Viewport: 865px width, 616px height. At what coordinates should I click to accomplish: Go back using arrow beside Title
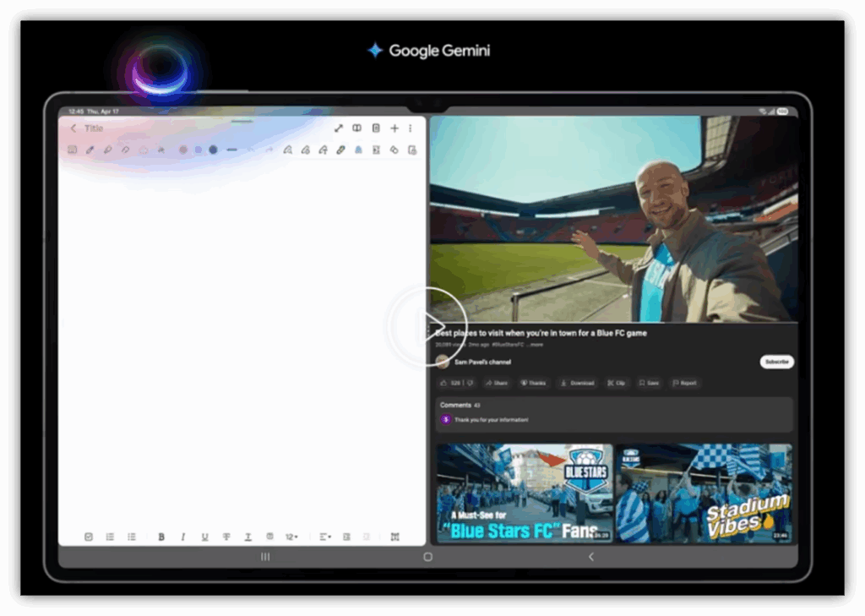(x=74, y=128)
